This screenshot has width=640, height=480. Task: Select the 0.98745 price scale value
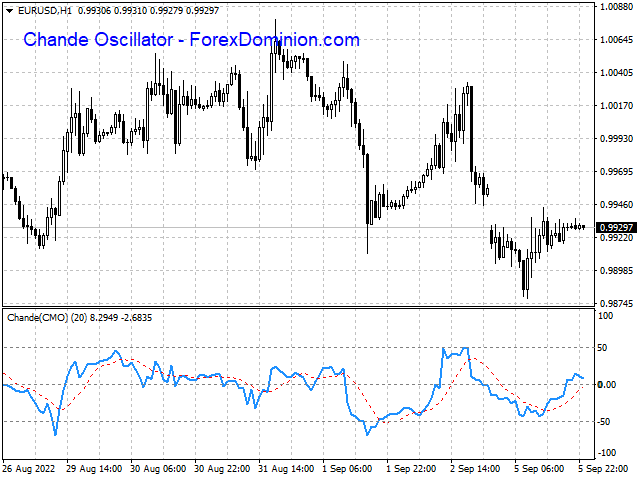coord(616,303)
